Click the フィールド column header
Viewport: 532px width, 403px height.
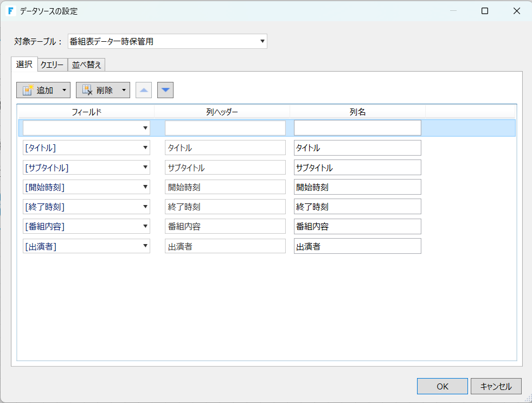87,112
